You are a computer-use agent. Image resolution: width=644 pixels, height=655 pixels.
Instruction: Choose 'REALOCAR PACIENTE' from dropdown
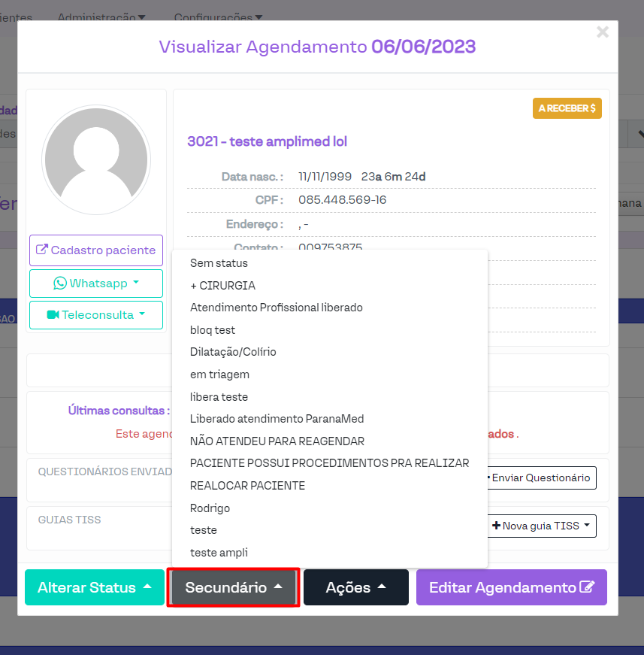(247, 486)
